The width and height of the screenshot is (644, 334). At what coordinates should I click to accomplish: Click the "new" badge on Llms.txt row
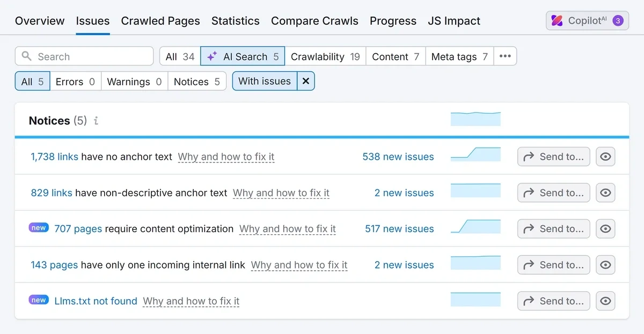coord(38,300)
